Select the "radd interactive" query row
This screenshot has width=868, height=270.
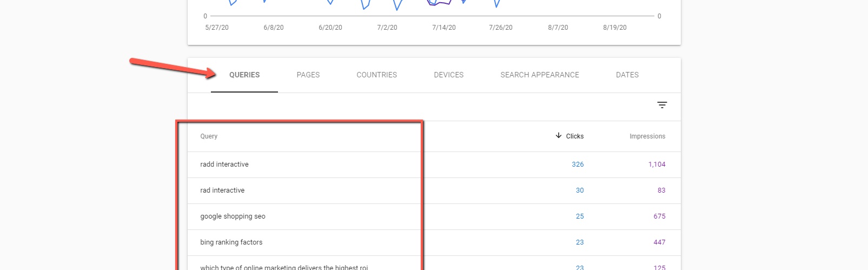pyautogui.click(x=224, y=164)
